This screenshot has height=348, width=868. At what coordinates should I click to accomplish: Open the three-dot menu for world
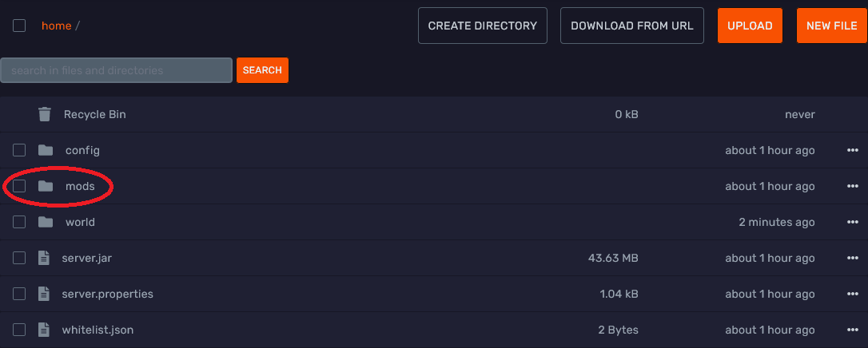coord(852,222)
